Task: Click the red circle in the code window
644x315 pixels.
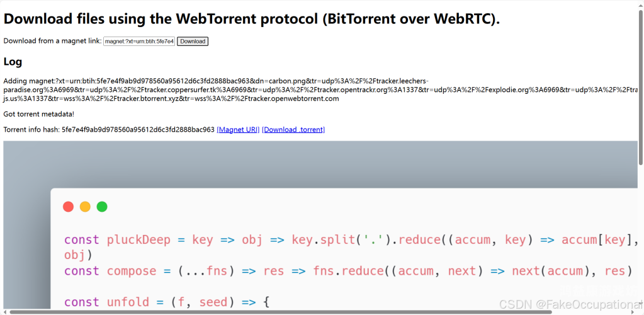Action: coord(68,207)
